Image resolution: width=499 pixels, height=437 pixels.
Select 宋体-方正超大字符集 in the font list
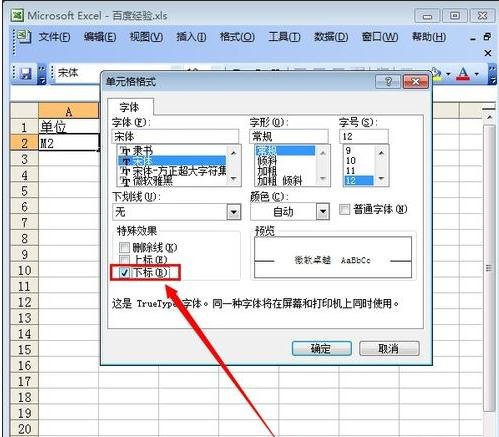pyautogui.click(x=172, y=171)
